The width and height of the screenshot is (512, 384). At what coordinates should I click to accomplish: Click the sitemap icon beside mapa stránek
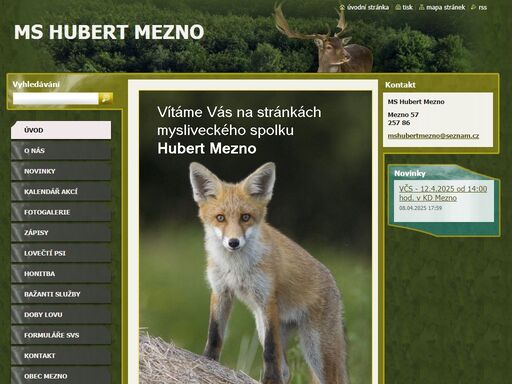pos(422,7)
